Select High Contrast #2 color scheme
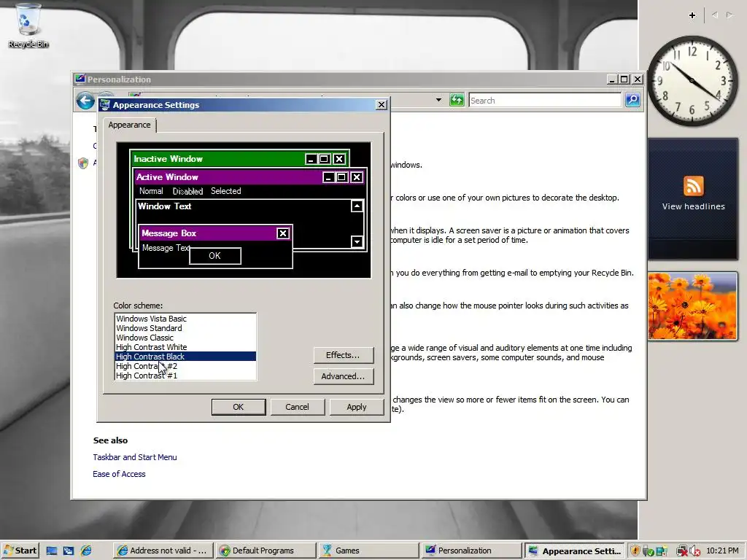Viewport: 747px width, 560px height. pyautogui.click(x=185, y=366)
